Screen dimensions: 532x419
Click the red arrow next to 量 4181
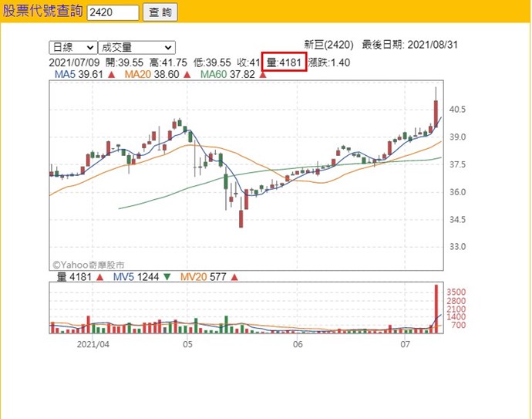100,276
